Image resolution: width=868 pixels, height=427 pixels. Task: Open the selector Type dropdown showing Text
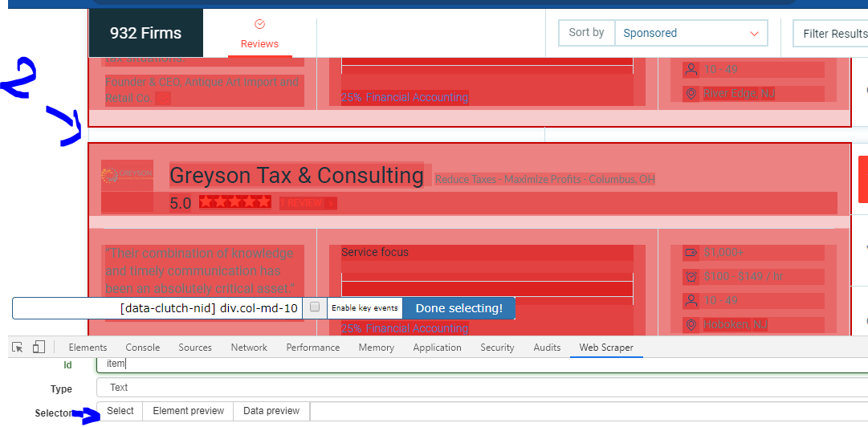click(482, 388)
